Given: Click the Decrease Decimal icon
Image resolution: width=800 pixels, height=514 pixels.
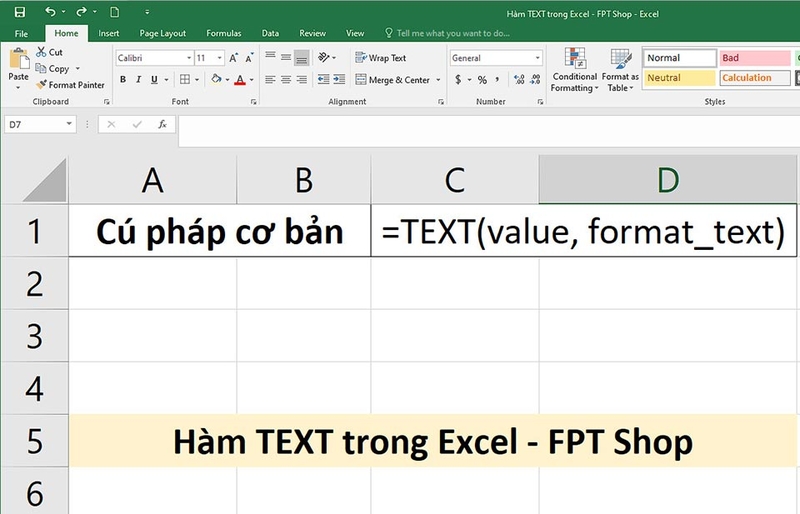Looking at the screenshot, I should [x=535, y=80].
